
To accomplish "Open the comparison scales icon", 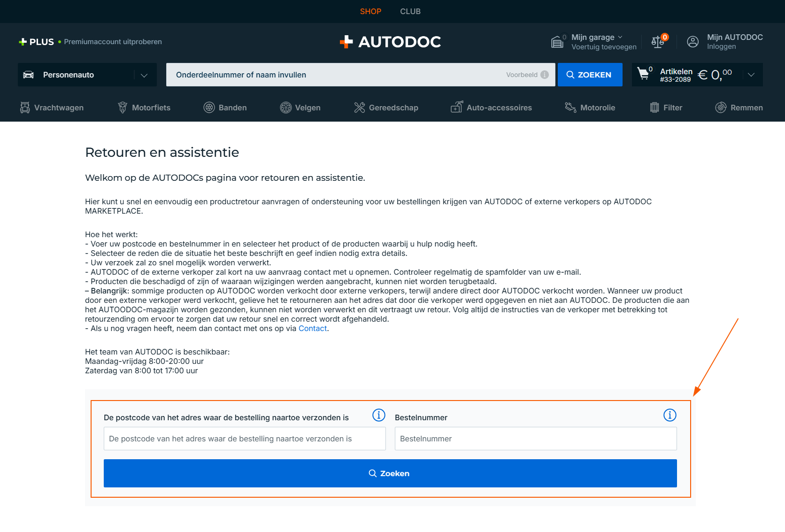I will [x=658, y=42].
